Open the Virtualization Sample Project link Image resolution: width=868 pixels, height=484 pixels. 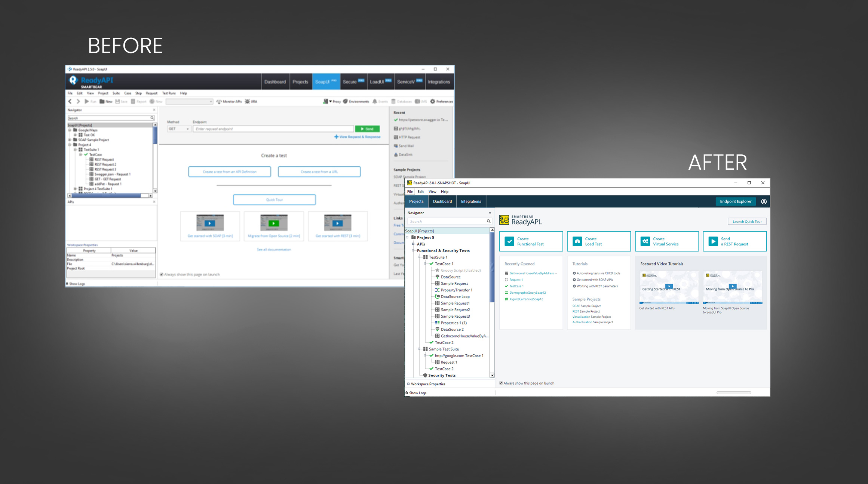[x=591, y=317]
